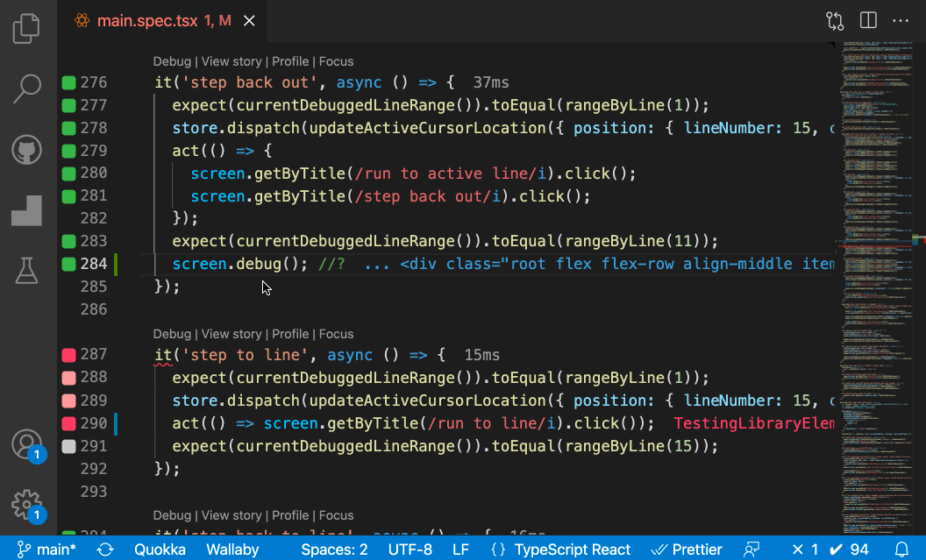Click the green coverage indicator on line 276
Image resolution: width=926 pixels, height=560 pixels.
68,82
